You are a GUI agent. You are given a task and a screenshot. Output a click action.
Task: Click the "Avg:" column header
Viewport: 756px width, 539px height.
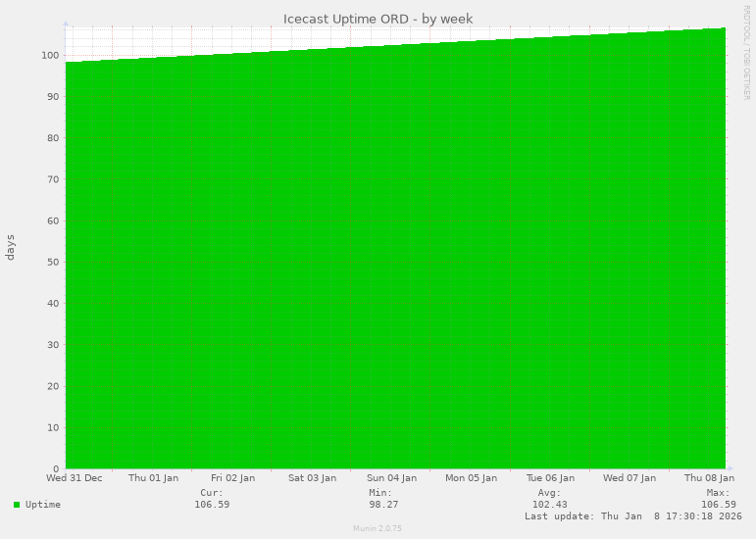(550, 493)
